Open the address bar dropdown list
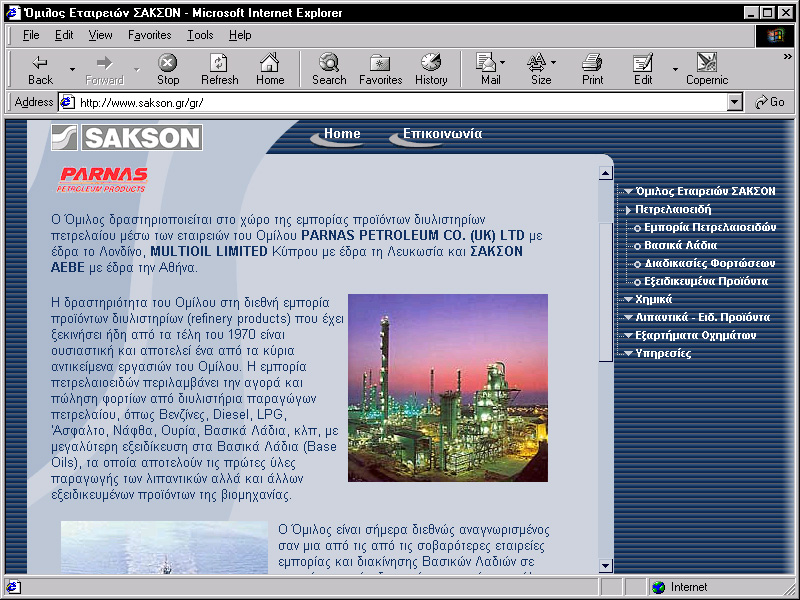The height and width of the screenshot is (600, 800). coord(734,103)
